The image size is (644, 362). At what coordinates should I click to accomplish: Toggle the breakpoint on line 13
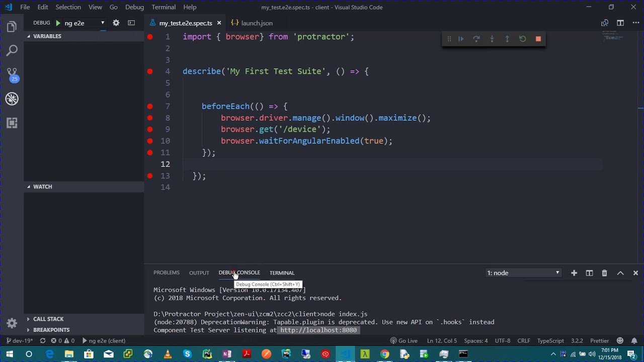tap(150, 175)
